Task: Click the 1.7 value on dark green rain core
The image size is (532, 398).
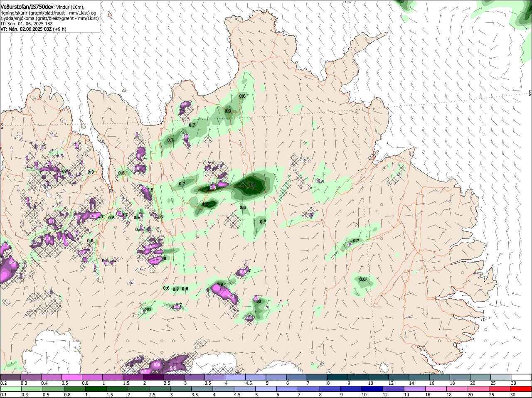Action: tap(252, 185)
